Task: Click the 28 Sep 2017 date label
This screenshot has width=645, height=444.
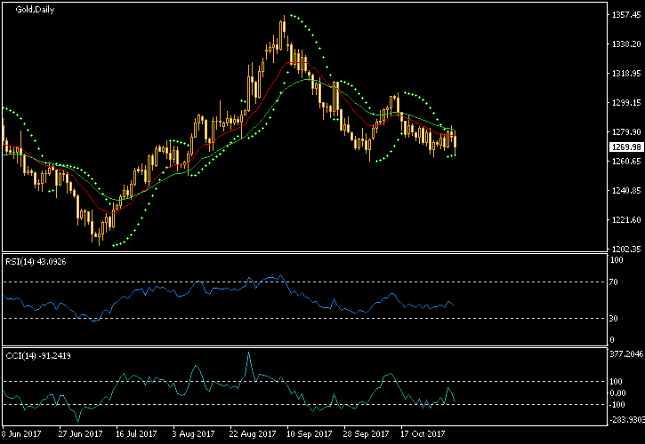Action: 366,434
